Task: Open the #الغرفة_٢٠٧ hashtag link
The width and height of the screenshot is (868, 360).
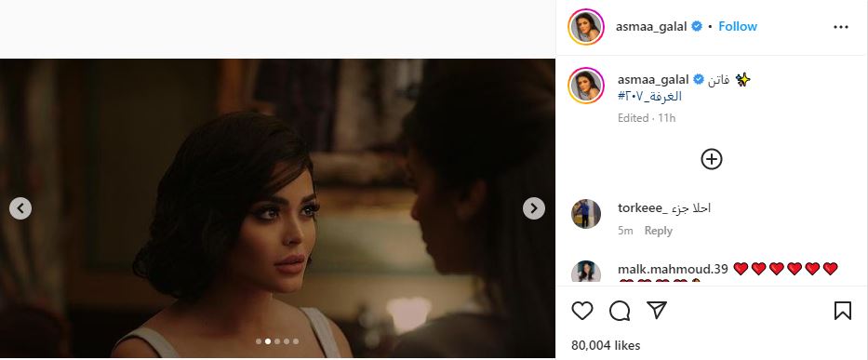Action: tap(650, 97)
